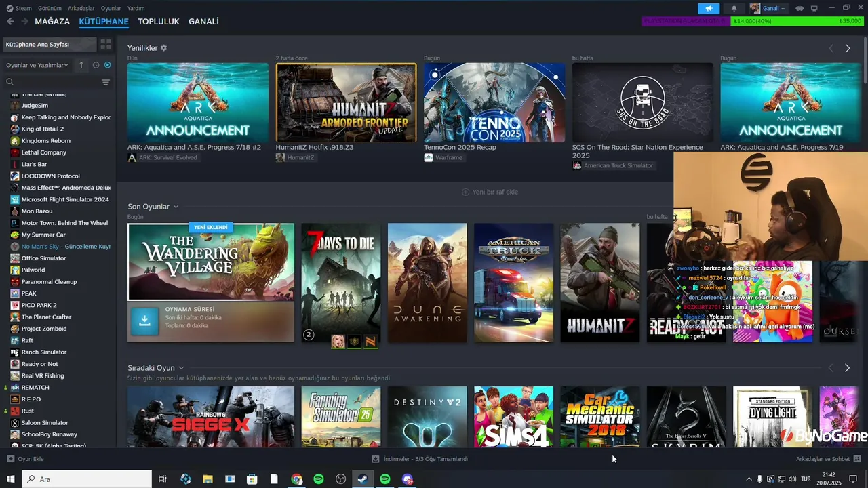Screen dimensions: 868x488
Task: Click the sort ascending arrow icon
Action: [81, 65]
